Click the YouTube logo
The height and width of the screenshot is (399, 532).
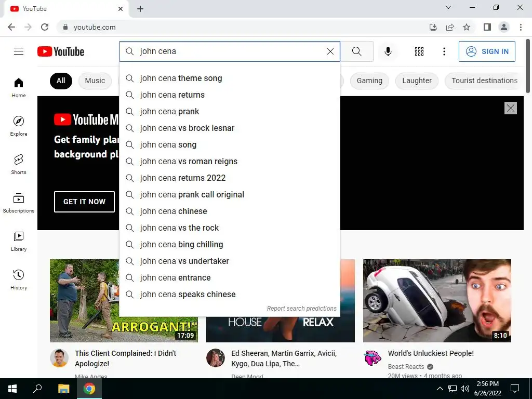click(x=61, y=51)
